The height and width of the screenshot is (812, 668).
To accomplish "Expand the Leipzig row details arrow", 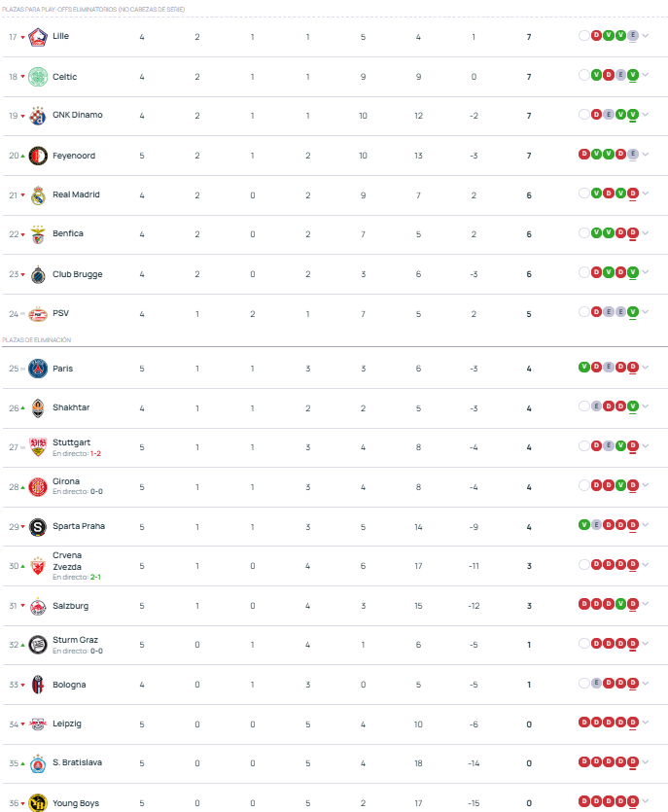I will [646, 722].
